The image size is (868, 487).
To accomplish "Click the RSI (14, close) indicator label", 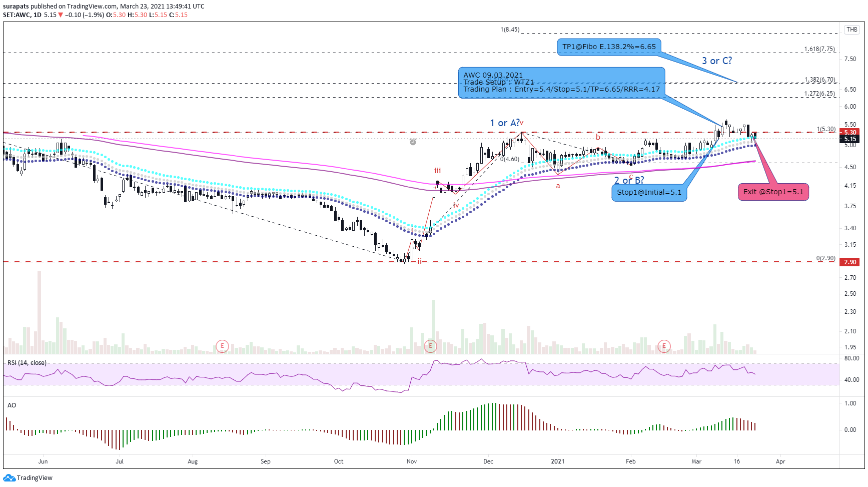I will [27, 363].
